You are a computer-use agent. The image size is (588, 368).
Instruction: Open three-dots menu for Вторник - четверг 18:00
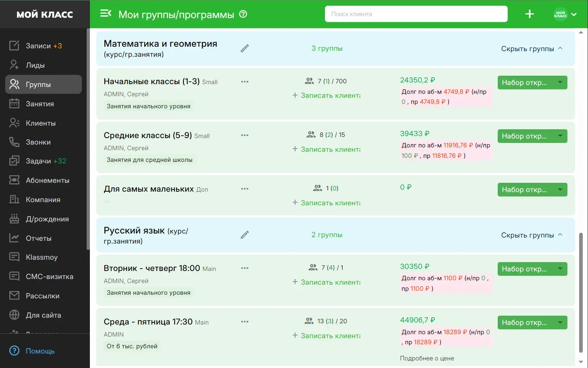coord(245,268)
